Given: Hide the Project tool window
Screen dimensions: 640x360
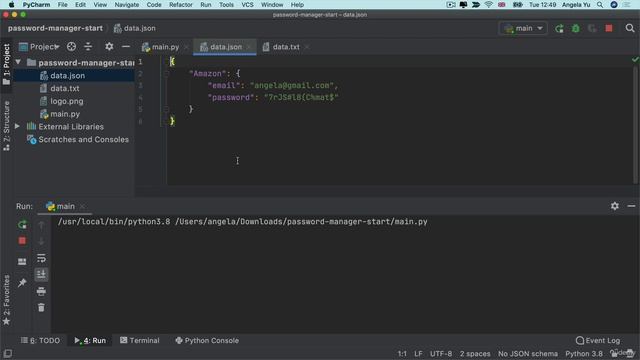Looking at the screenshot, I should [x=126, y=47].
